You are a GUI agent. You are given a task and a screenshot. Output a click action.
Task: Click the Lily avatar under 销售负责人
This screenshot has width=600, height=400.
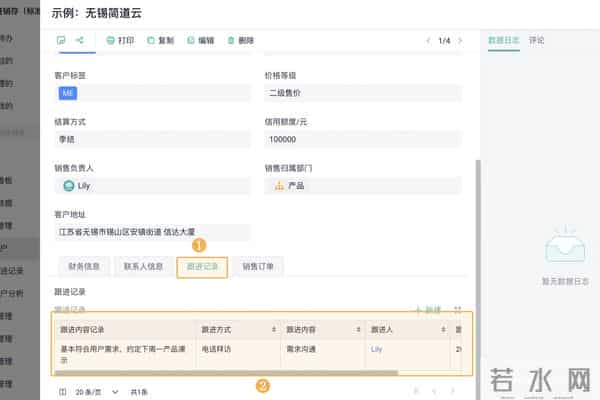pyautogui.click(x=68, y=186)
